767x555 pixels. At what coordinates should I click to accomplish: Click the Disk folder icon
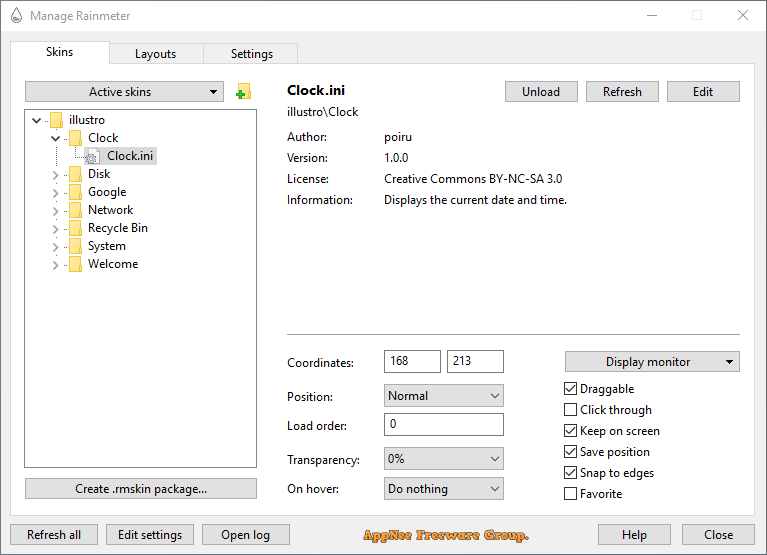coord(75,174)
